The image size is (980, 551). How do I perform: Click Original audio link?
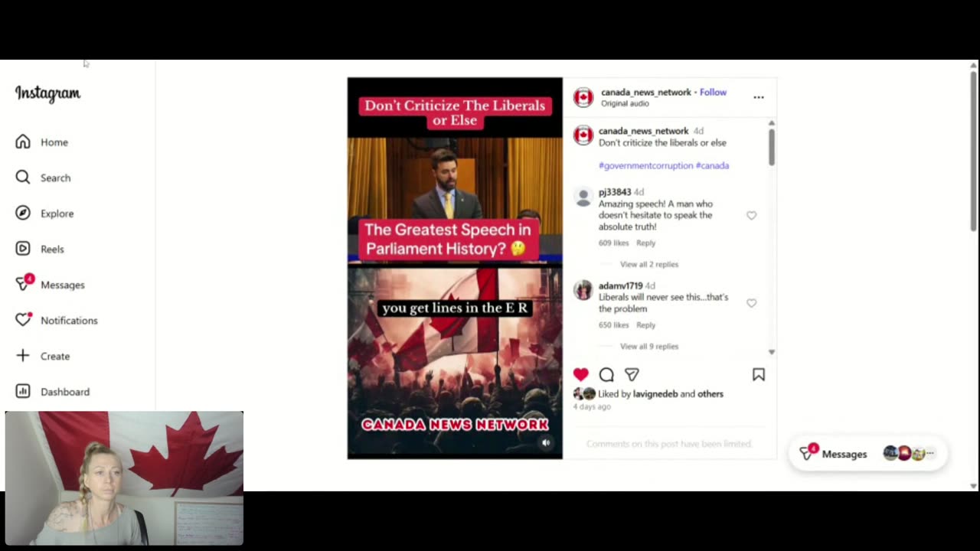point(625,103)
